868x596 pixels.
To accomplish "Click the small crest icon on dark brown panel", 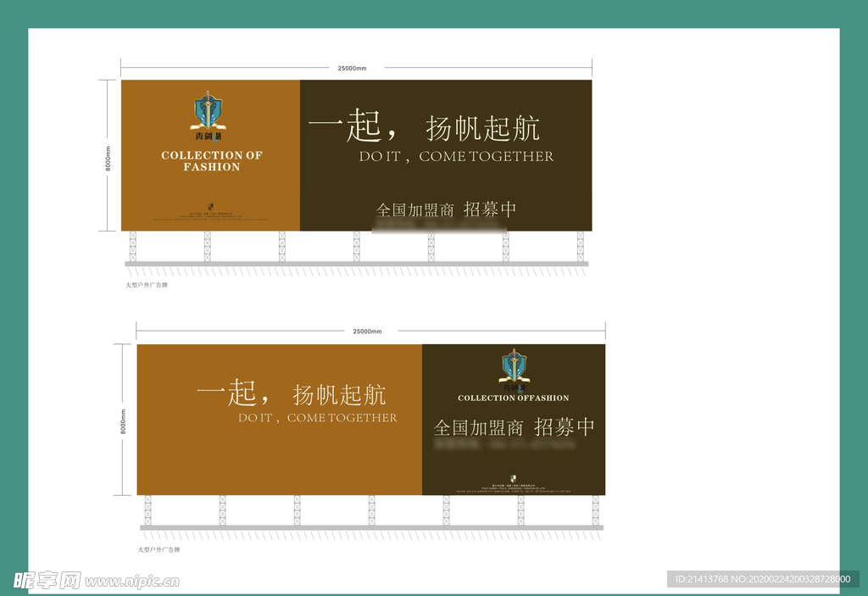I will (513, 478).
